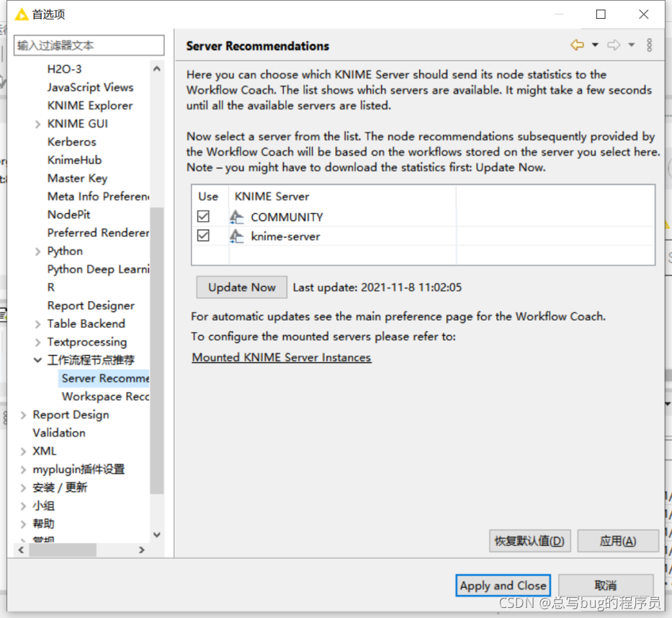
Task: Click the 取消 cancel button
Action: (606, 586)
